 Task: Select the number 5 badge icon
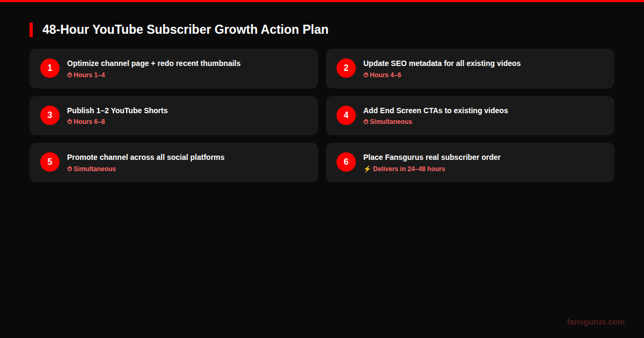[50, 162]
